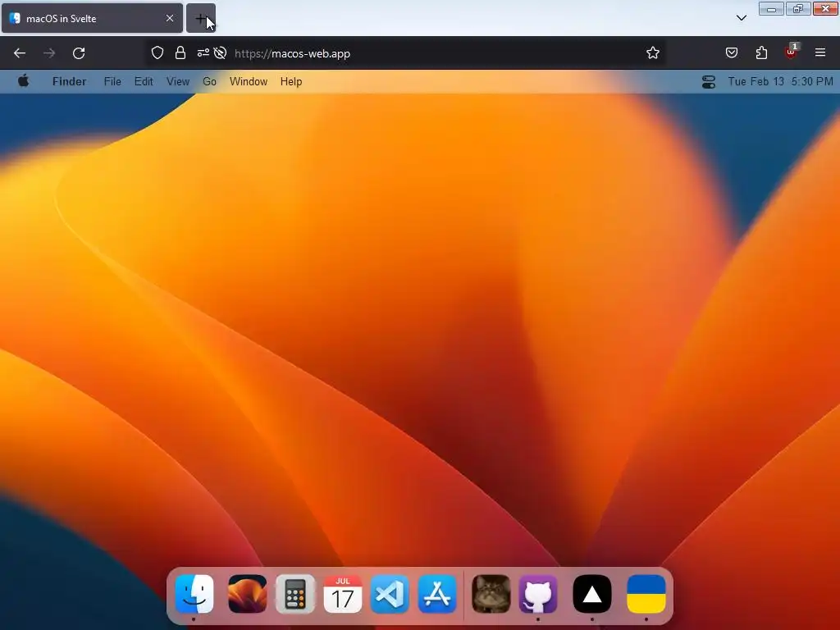The width and height of the screenshot is (840, 630).
Task: Open the Apple menu
Action: pyautogui.click(x=23, y=81)
